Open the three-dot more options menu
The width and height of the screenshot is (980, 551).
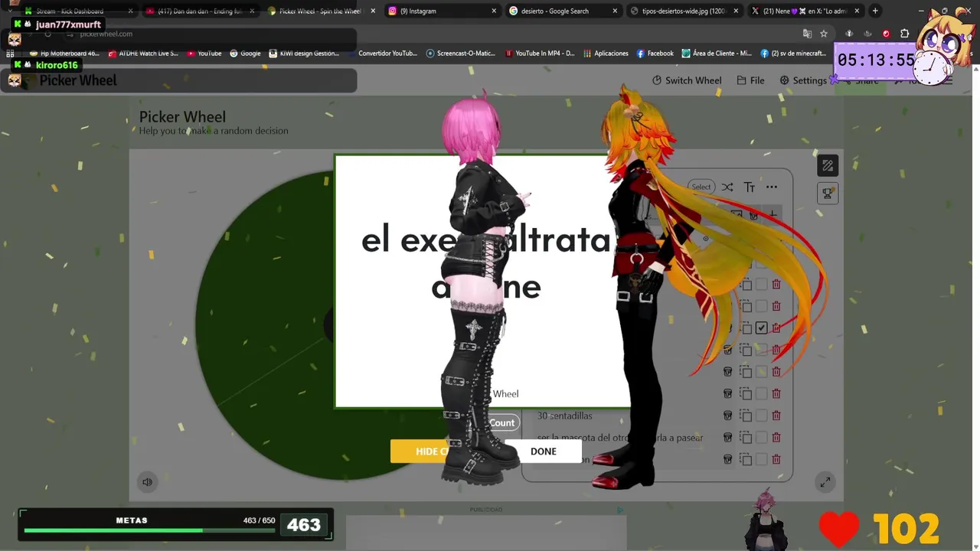click(x=772, y=187)
